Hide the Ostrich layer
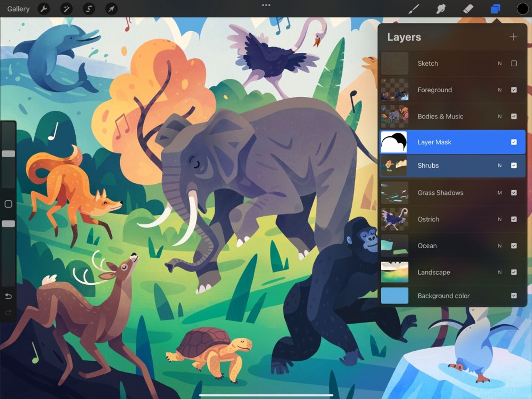 tap(514, 219)
